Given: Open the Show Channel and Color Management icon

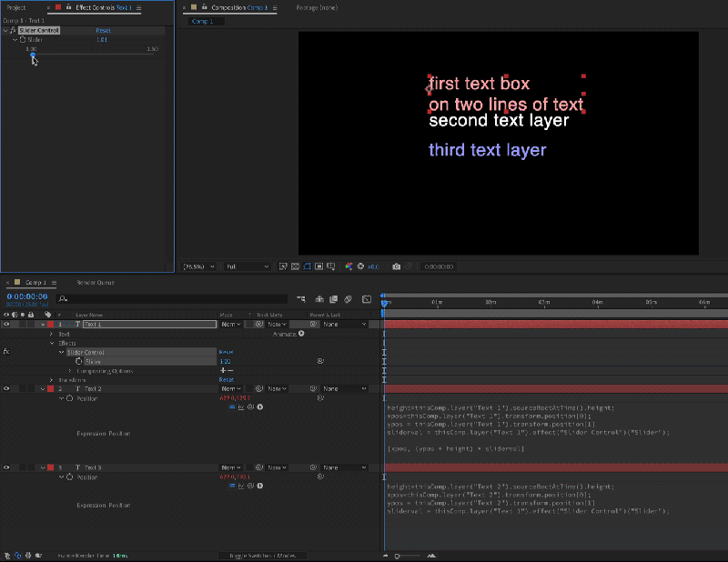Looking at the screenshot, I should [x=349, y=266].
